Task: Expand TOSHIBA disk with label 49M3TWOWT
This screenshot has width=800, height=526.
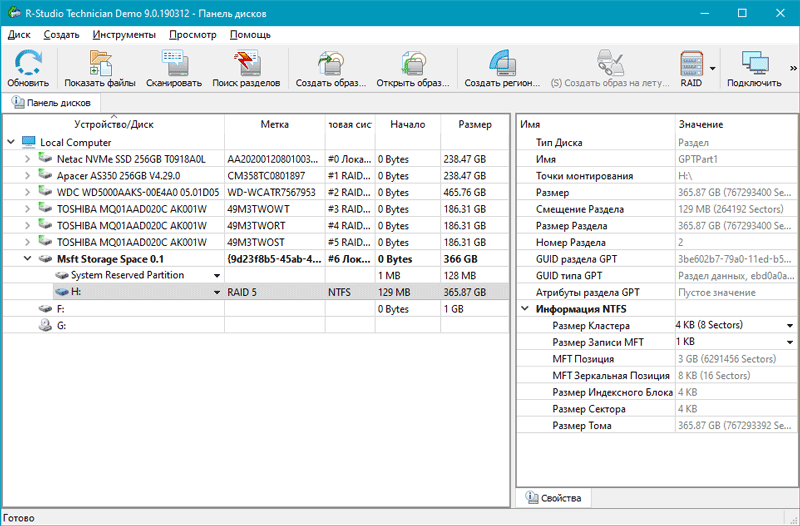Action: 28,209
